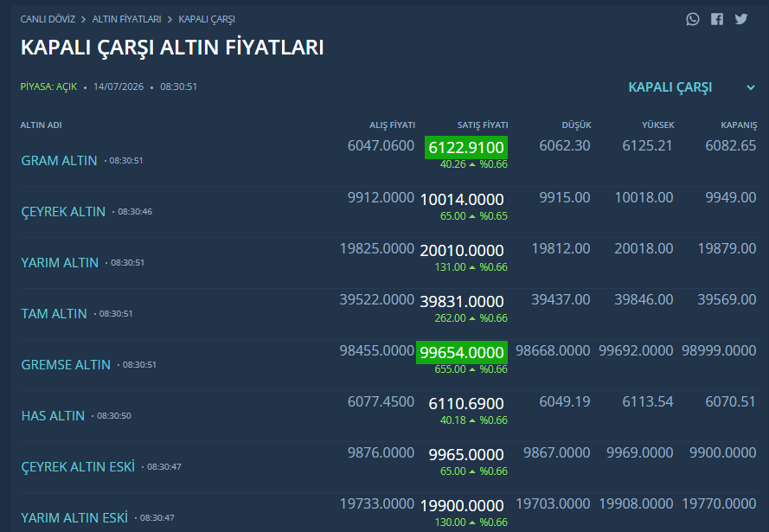
Task: Share page via Facebook icon
Action: pyautogui.click(x=717, y=19)
